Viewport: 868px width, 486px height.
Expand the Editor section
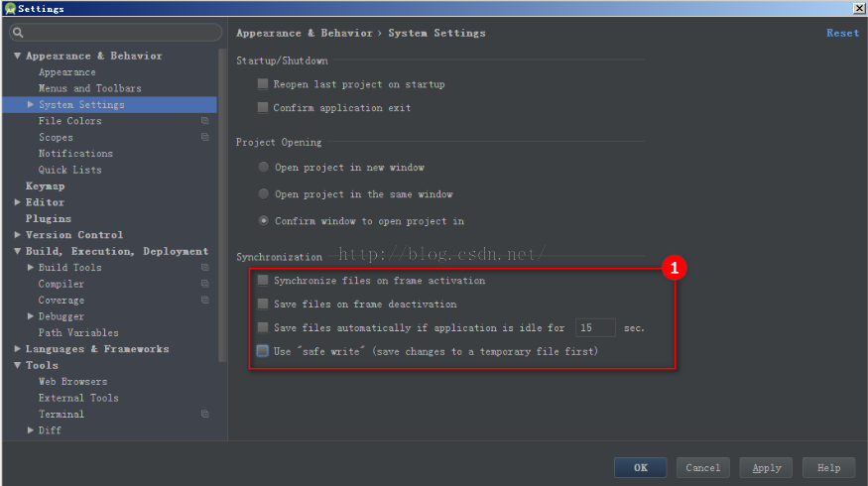(17, 202)
